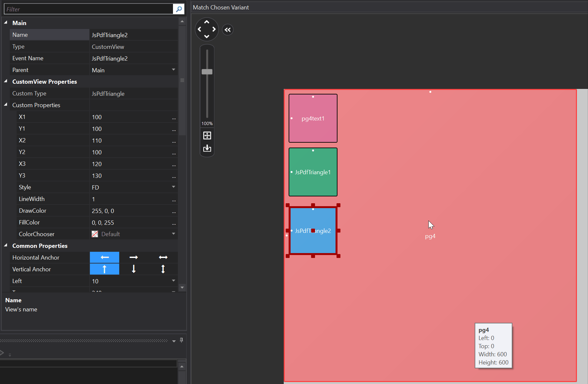Open the Parent dropdown
Image resolution: width=588 pixels, height=384 pixels.
coord(174,70)
